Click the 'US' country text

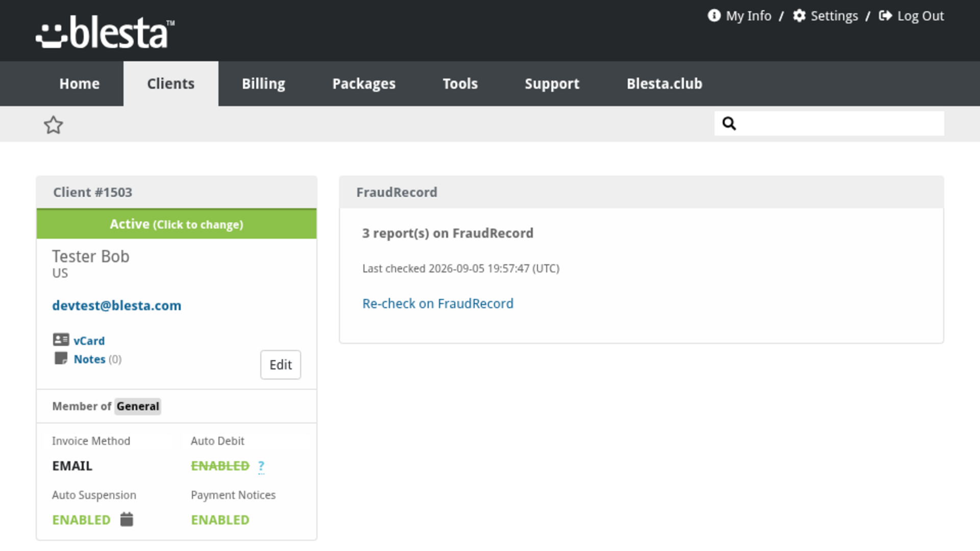(60, 273)
